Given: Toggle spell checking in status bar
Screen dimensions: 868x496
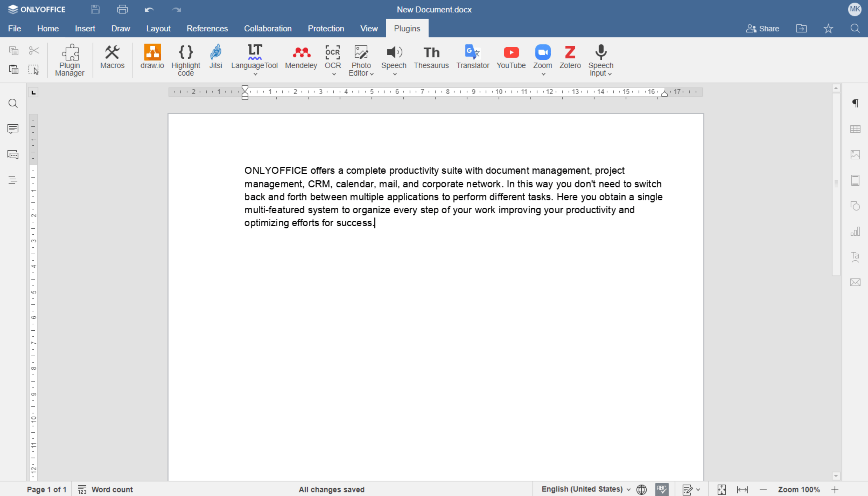Looking at the screenshot, I should click(x=661, y=489).
